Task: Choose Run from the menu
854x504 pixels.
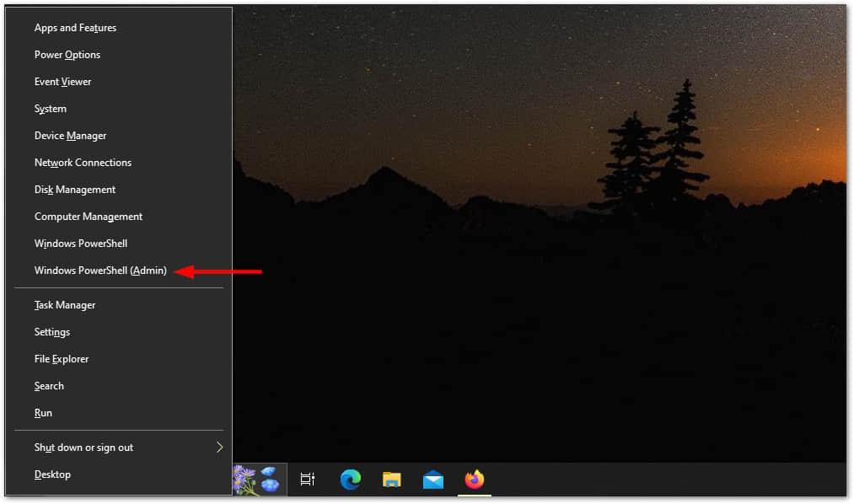Action: coord(43,413)
